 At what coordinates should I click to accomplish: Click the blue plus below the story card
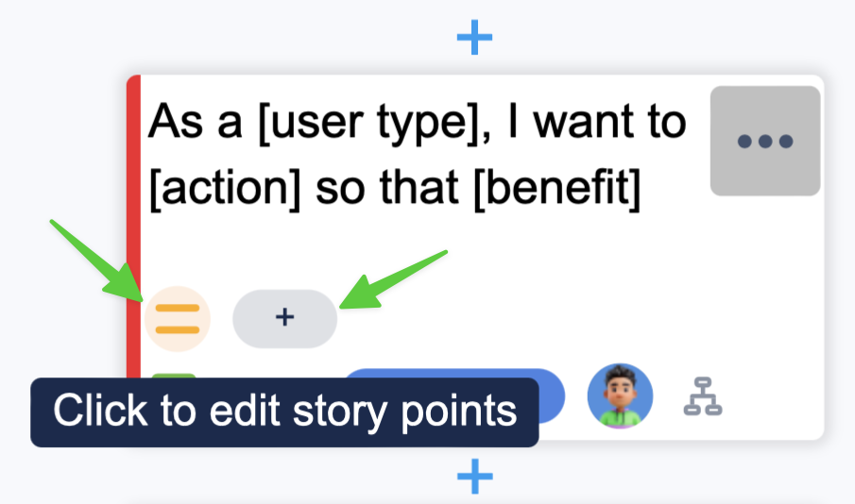pos(474,477)
